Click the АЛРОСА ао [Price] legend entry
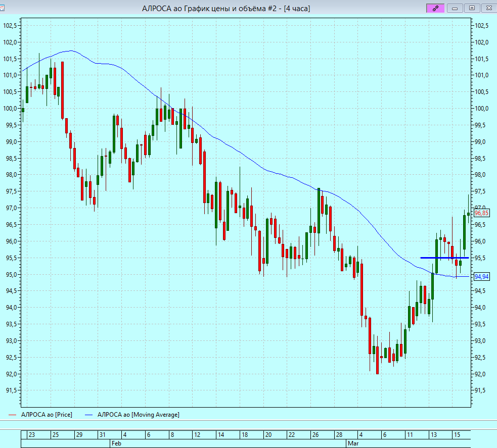 (x=40, y=415)
